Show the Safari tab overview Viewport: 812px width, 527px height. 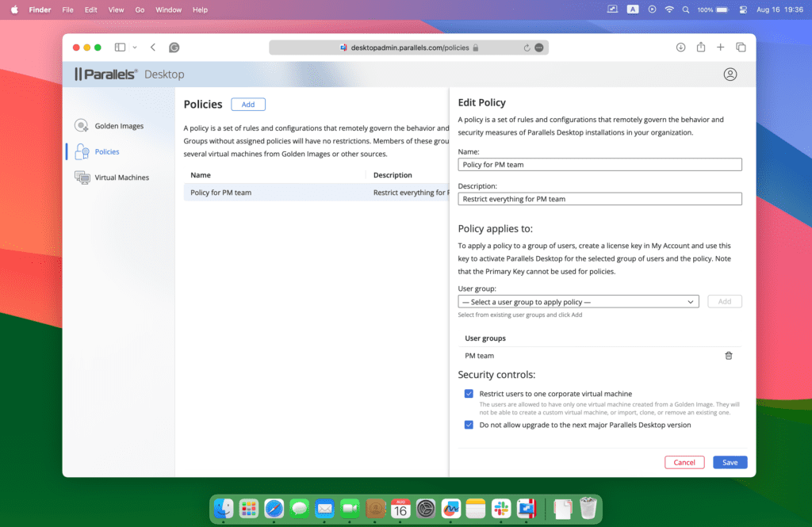(x=741, y=48)
